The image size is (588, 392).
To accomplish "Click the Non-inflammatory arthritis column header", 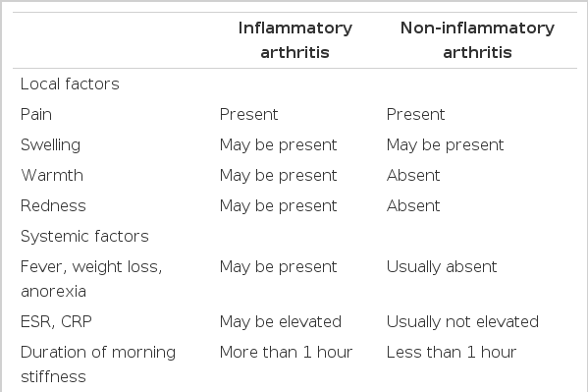I will coord(477,40).
